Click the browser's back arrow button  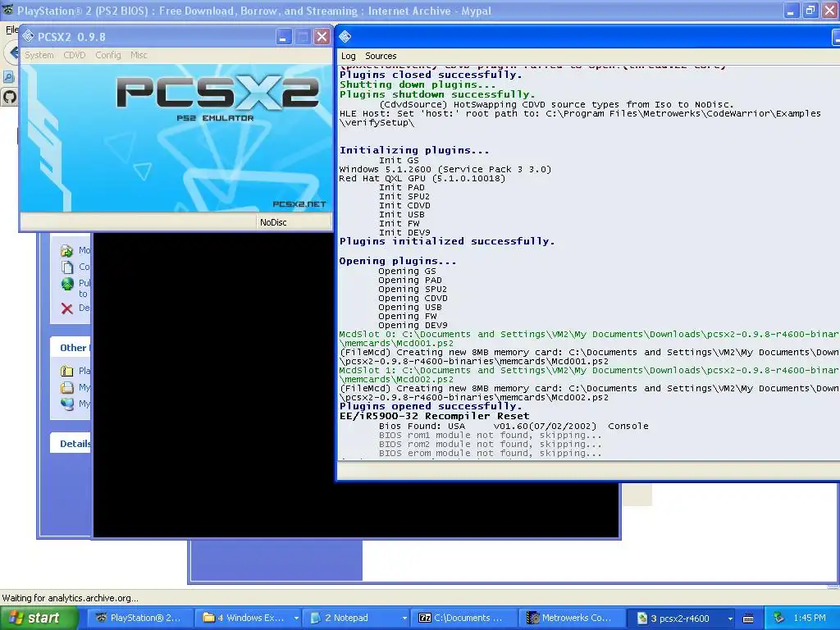tap(13, 53)
